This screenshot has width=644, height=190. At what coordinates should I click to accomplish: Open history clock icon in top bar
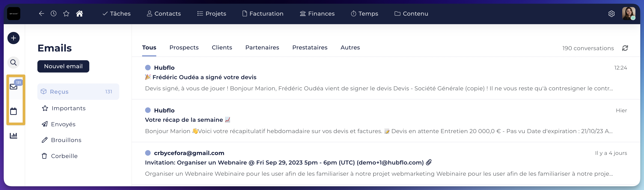click(54, 14)
